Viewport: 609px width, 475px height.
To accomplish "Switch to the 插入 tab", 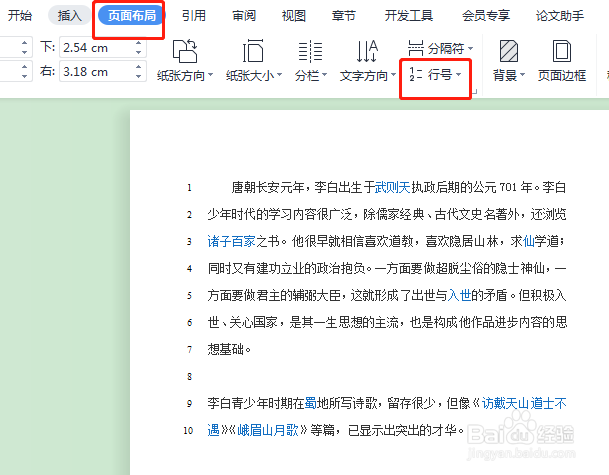I will coord(70,16).
